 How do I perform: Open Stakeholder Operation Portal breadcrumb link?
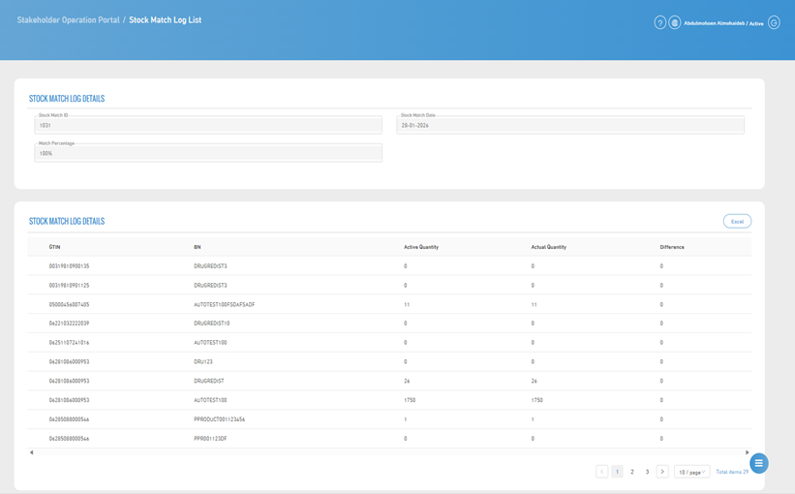point(68,20)
